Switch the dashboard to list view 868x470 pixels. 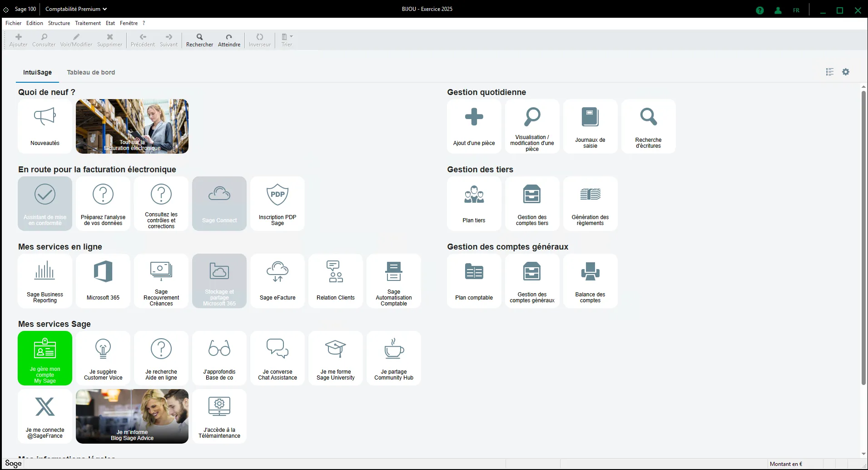pos(830,72)
